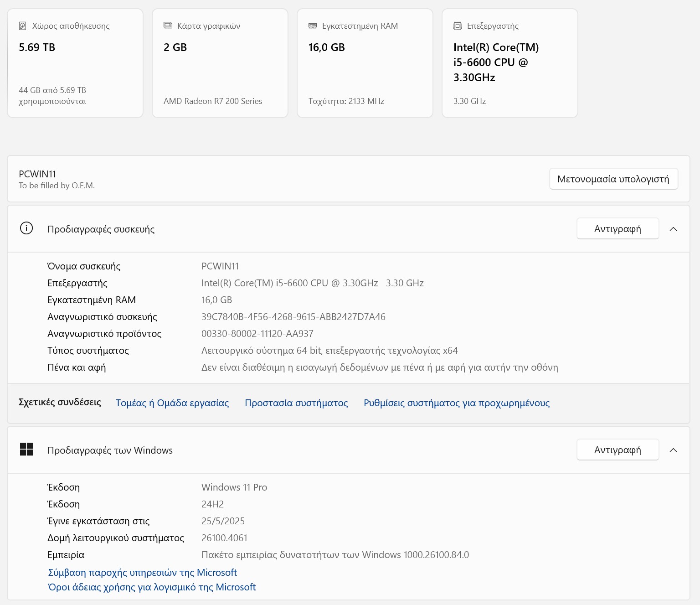Select the 16,0 GB installed RAM card
Image resolution: width=700 pixels, height=605 pixels.
coord(365,64)
